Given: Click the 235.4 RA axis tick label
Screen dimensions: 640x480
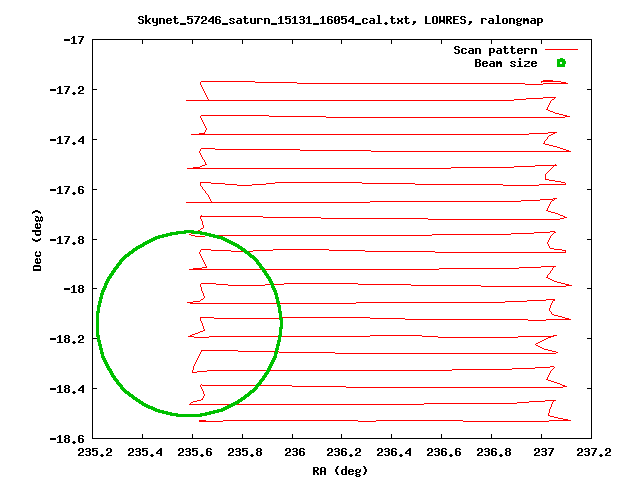Looking at the screenshot, I should pos(145,452).
